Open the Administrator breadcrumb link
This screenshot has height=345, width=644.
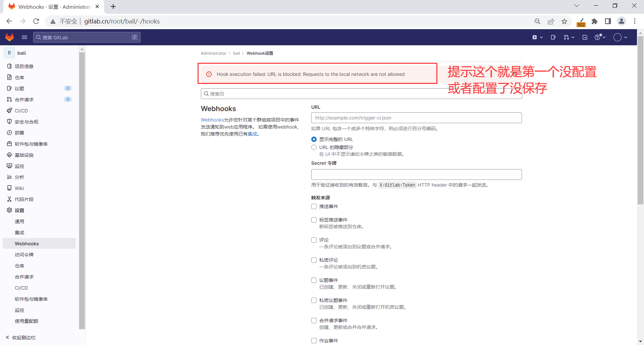pos(214,53)
